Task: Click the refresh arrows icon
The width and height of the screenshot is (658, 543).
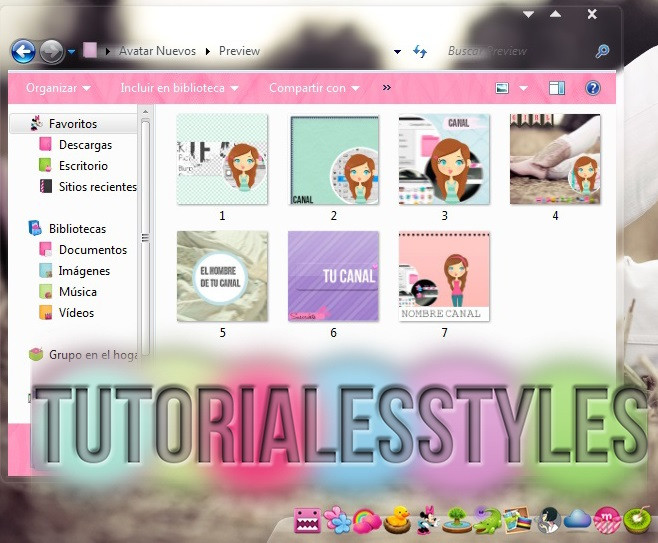Action: click(420, 51)
